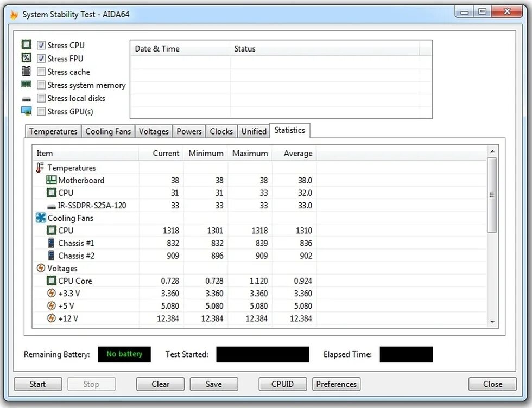Click the blue fan icon of Cooling Fans group
The image size is (532, 408).
pos(41,218)
